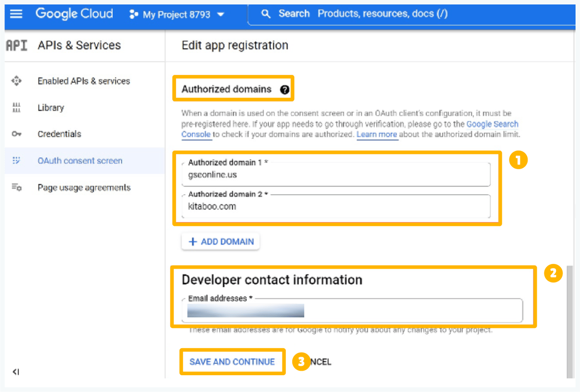Click the Authorized domain 1 field
Screen dimensions: 580x392
coord(336,175)
